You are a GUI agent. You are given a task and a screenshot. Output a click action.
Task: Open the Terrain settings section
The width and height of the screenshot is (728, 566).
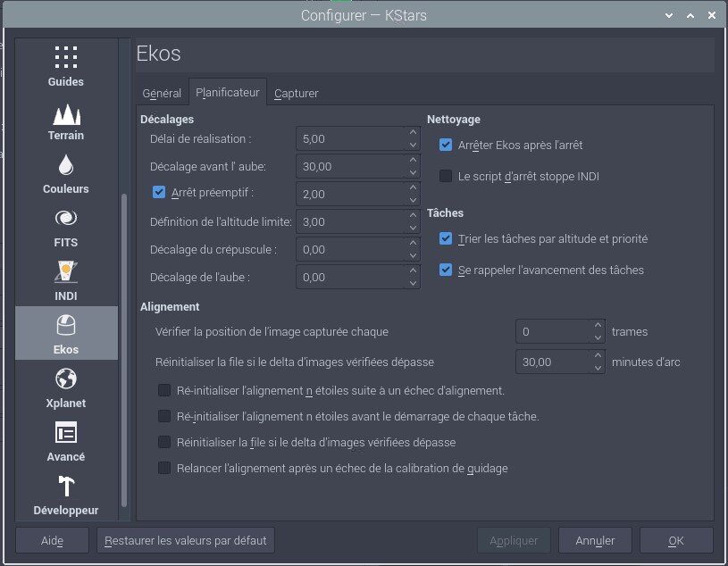point(66,120)
